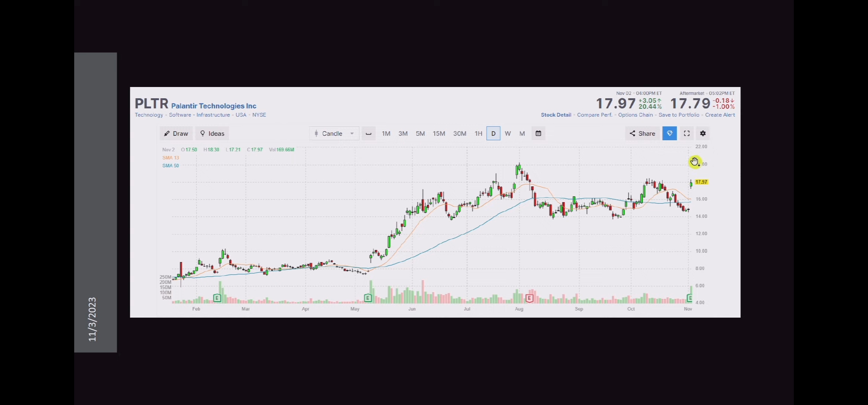The width and height of the screenshot is (868, 405).
Task: Open the calendar date range icon
Action: pos(538,133)
